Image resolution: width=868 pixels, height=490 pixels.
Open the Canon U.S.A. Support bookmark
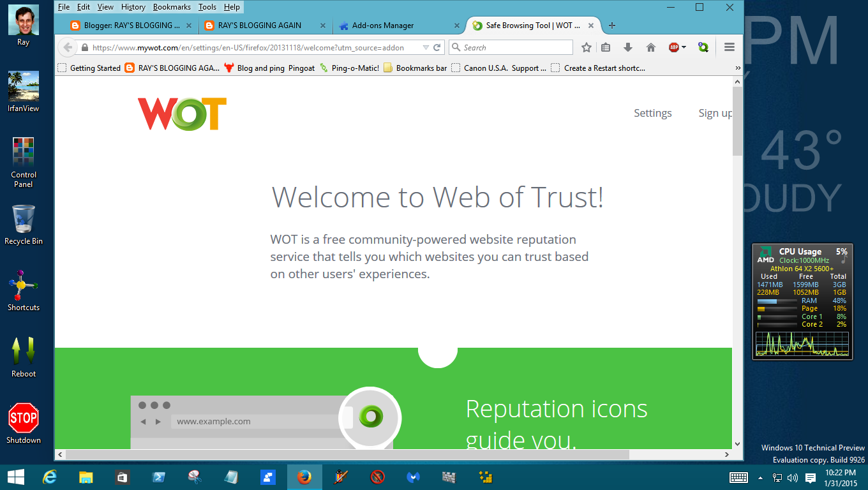pyautogui.click(x=499, y=68)
